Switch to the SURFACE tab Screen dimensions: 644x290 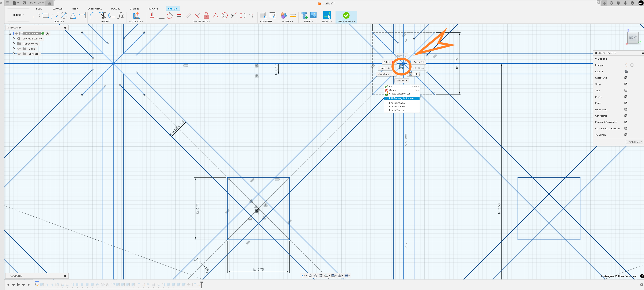click(x=57, y=8)
